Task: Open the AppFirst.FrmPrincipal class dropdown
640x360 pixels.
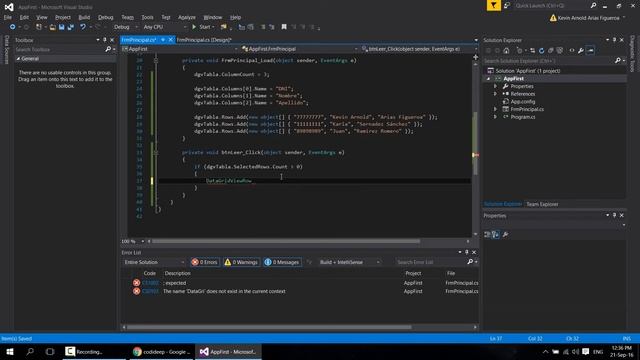Action: point(299,49)
